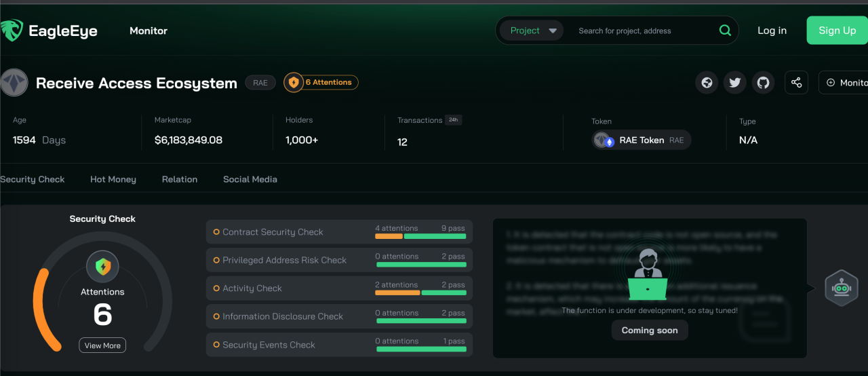Click the RAE ticker tag beside the title
The image size is (868, 376).
click(x=260, y=83)
